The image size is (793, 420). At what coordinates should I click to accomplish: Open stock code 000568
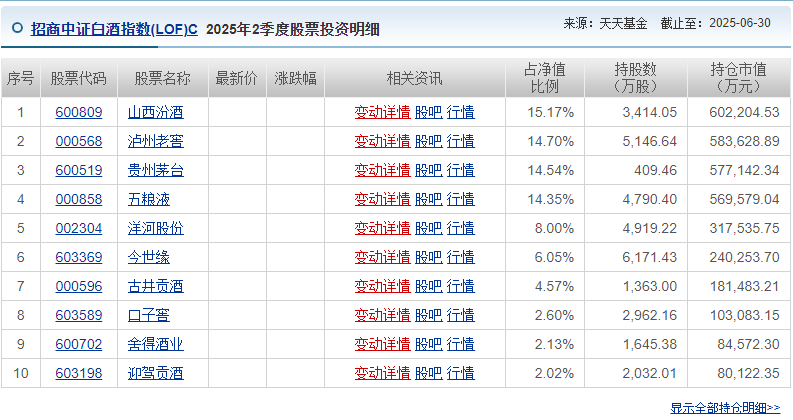pos(79,141)
